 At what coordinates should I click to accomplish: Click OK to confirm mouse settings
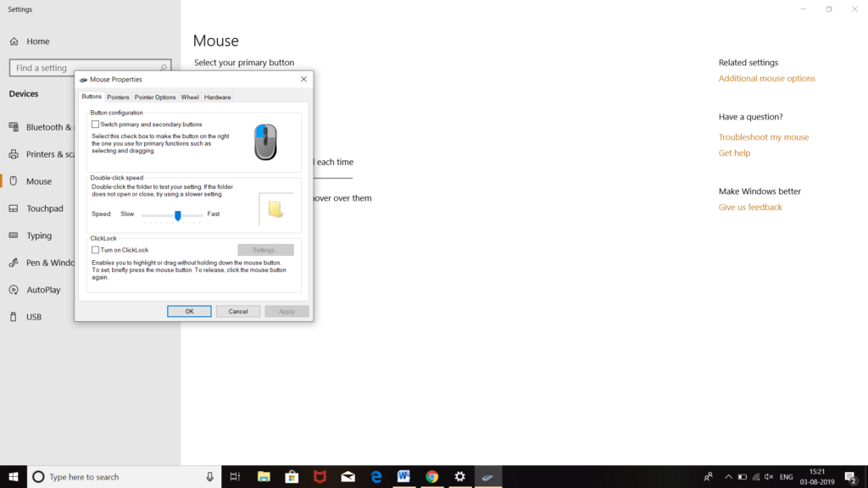189,311
